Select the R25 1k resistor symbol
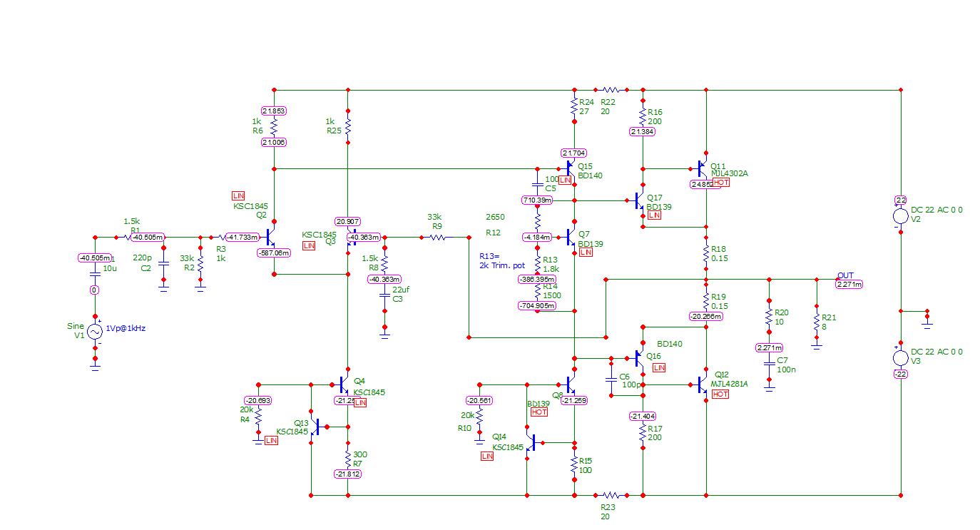Image resolution: width=980 pixels, height=530 pixels. pyautogui.click(x=348, y=127)
